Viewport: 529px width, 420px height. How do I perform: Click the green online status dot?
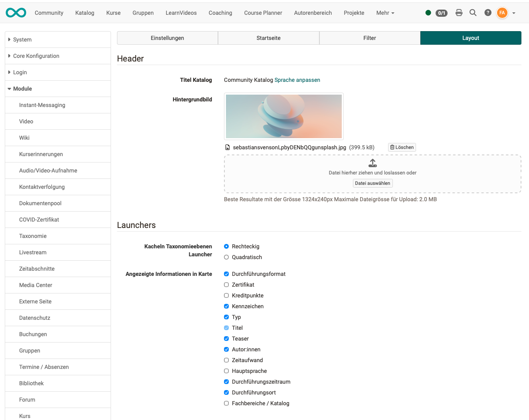point(428,12)
